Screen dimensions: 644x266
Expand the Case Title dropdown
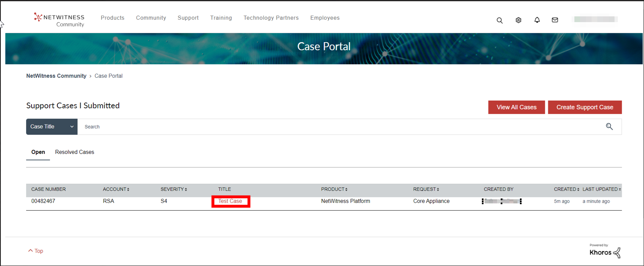pyautogui.click(x=52, y=127)
